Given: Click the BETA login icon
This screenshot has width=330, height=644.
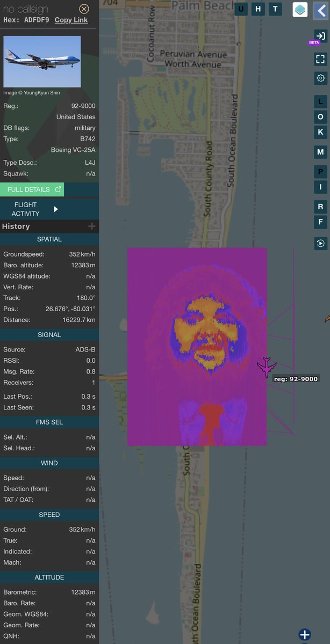Looking at the screenshot, I should [320, 36].
